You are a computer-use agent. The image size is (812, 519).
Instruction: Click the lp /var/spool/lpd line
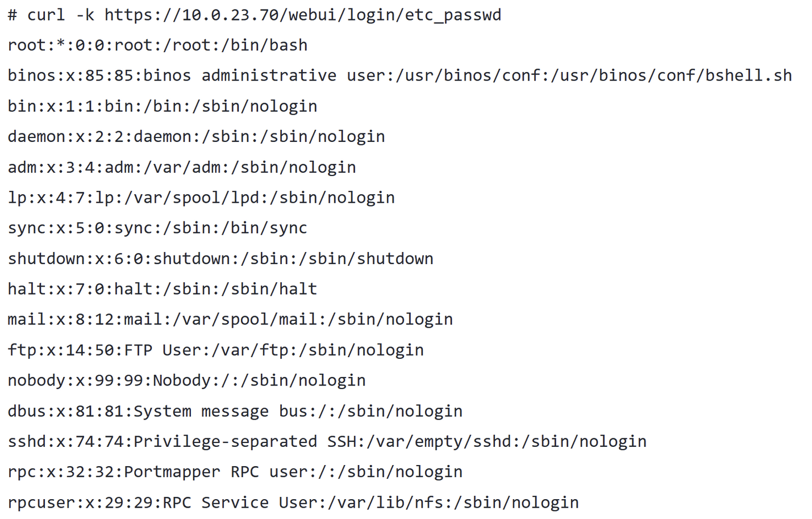[201, 198]
